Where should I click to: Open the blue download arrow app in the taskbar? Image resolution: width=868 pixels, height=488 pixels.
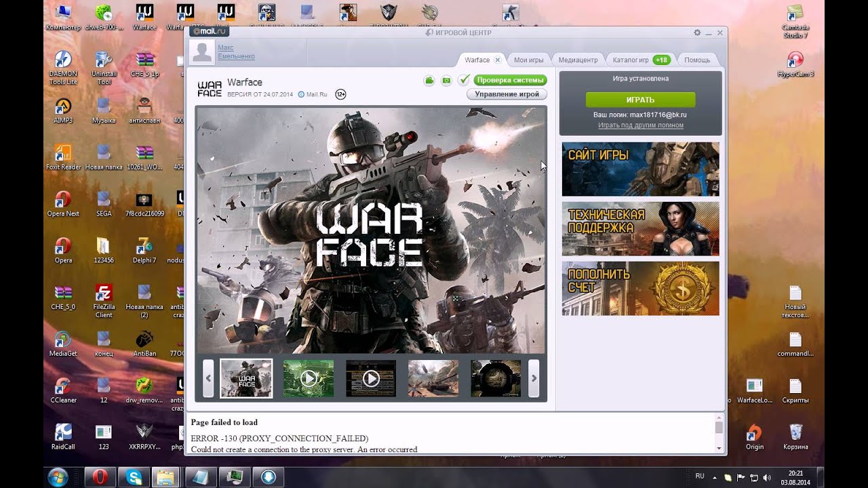[269, 477]
